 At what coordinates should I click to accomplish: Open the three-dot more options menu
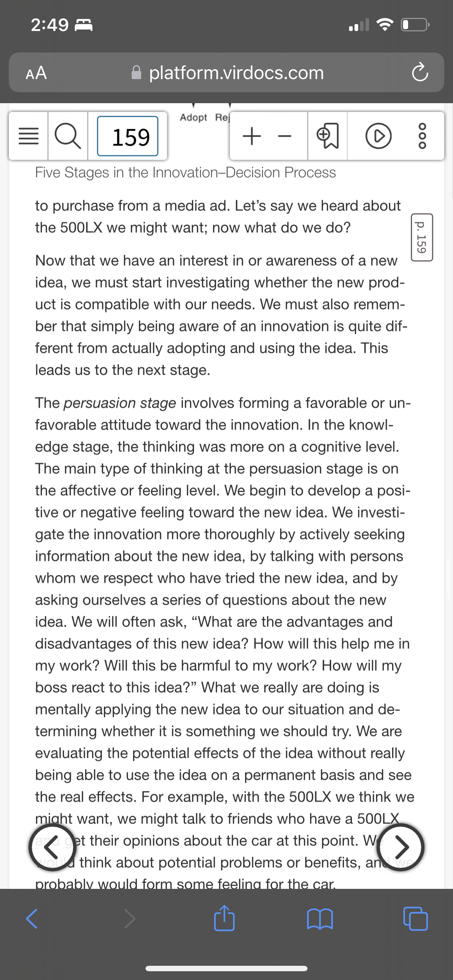423,136
